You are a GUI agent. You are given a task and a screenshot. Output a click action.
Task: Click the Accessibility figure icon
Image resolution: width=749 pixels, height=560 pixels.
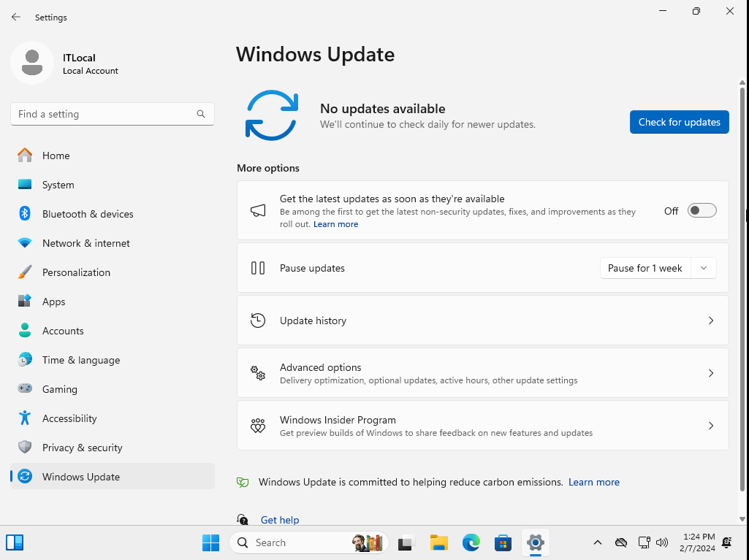point(25,418)
